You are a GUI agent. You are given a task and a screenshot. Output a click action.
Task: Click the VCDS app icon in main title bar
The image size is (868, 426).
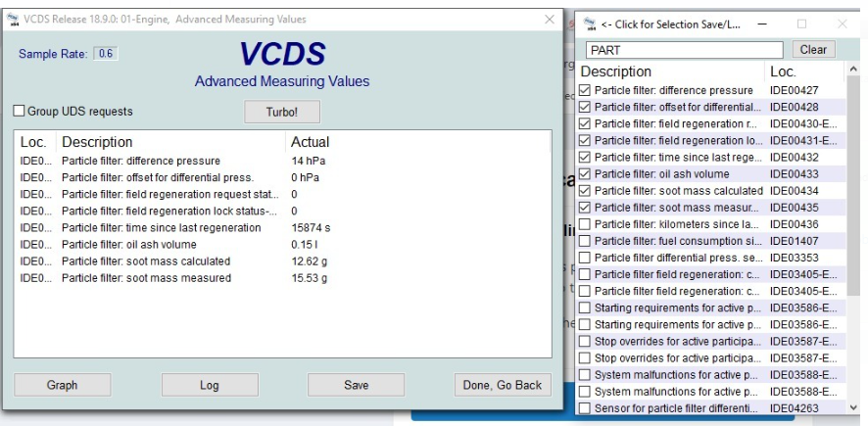[x=12, y=20]
